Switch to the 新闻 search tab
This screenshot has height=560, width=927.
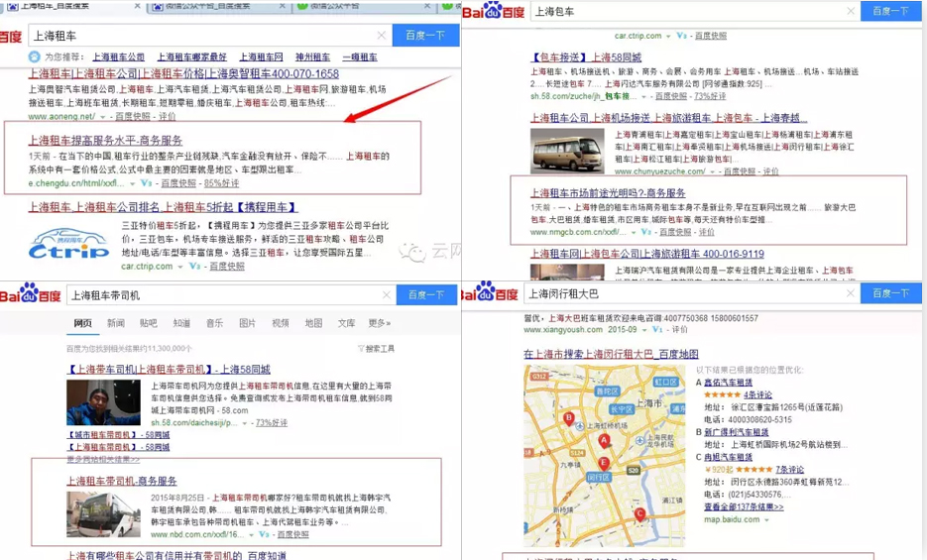[x=116, y=322]
